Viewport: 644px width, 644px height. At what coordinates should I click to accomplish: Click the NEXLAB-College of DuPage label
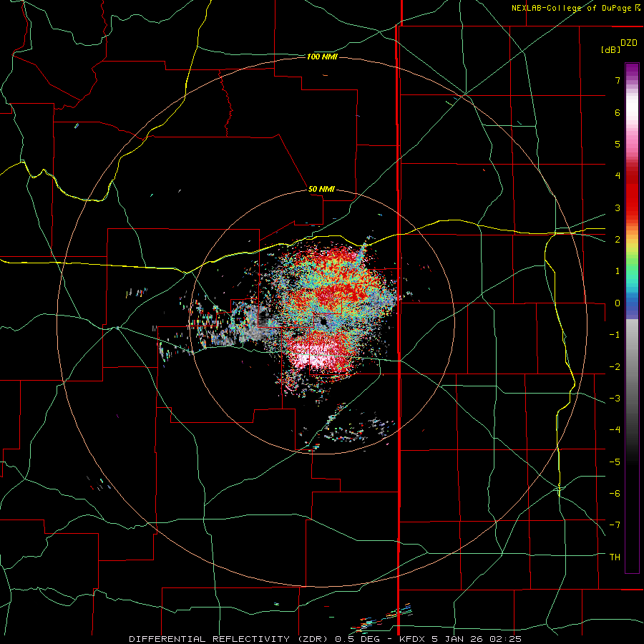coord(571,8)
